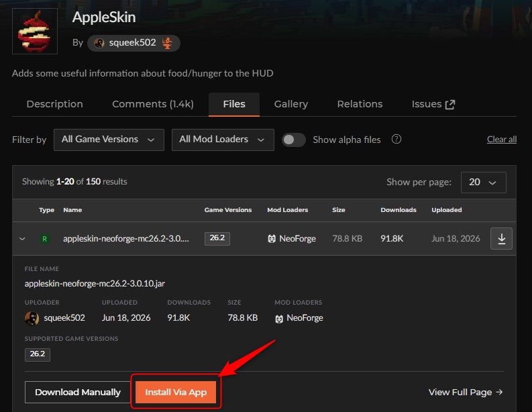Open the Show per page 20 dropdown
The image size is (532, 412).
click(484, 183)
